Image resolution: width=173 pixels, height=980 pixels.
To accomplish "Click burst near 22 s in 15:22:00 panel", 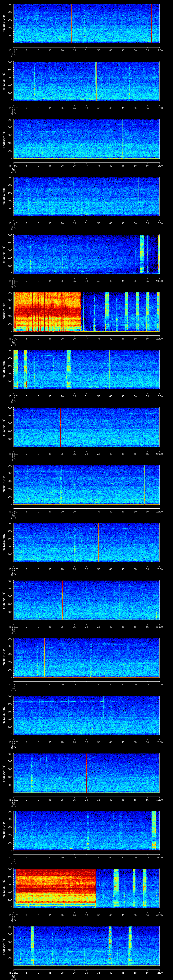I will point(68,369).
